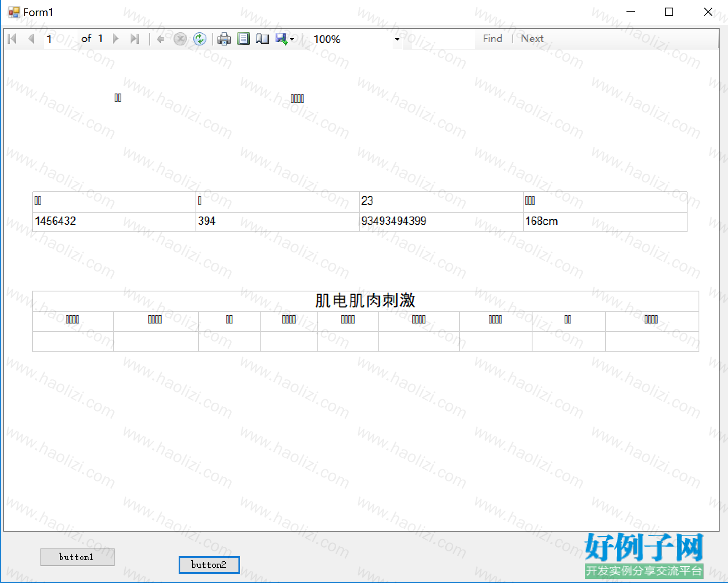This screenshot has height=583, width=728.
Task: Stop report rendering
Action: pyautogui.click(x=180, y=39)
